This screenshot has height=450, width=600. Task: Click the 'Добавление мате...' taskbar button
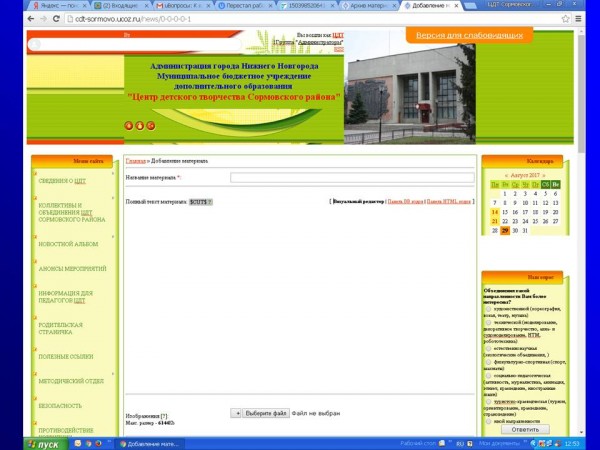point(150,444)
